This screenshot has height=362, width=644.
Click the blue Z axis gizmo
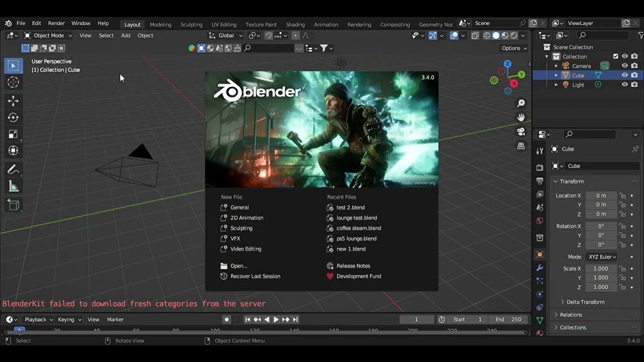coord(508,64)
